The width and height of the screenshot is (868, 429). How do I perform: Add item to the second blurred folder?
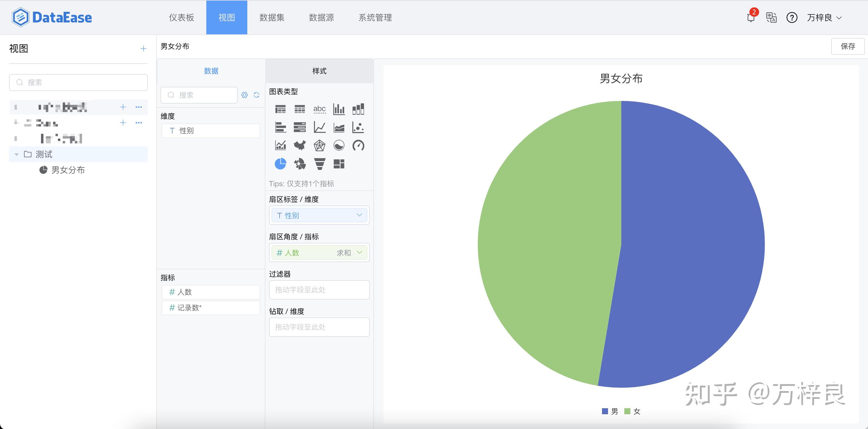pyautogui.click(x=123, y=123)
